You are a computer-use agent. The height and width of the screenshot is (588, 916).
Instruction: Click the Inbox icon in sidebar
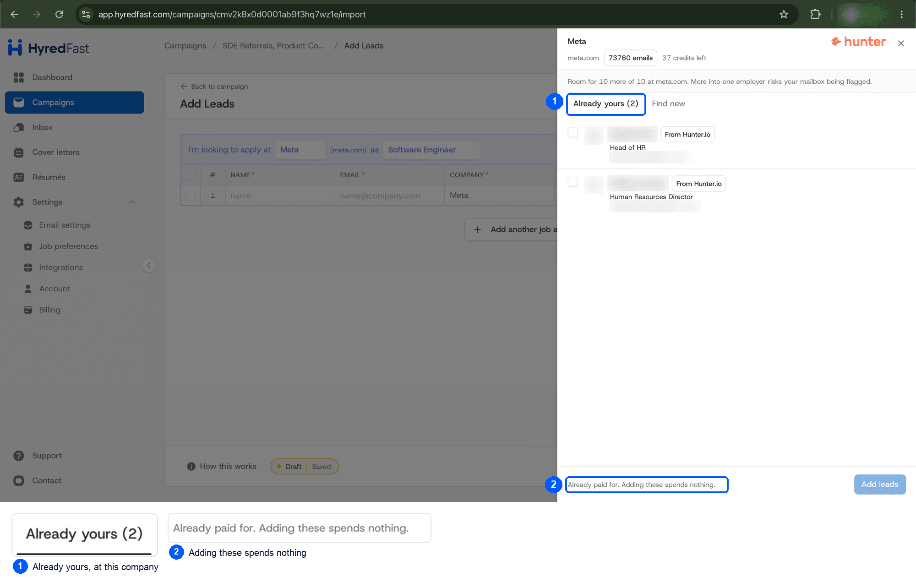(x=19, y=127)
